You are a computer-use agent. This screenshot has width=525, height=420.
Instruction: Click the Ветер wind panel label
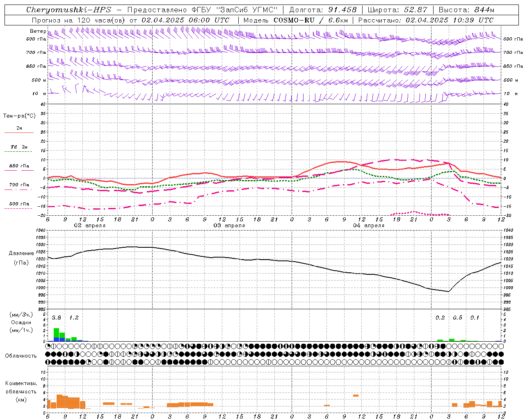(38, 31)
